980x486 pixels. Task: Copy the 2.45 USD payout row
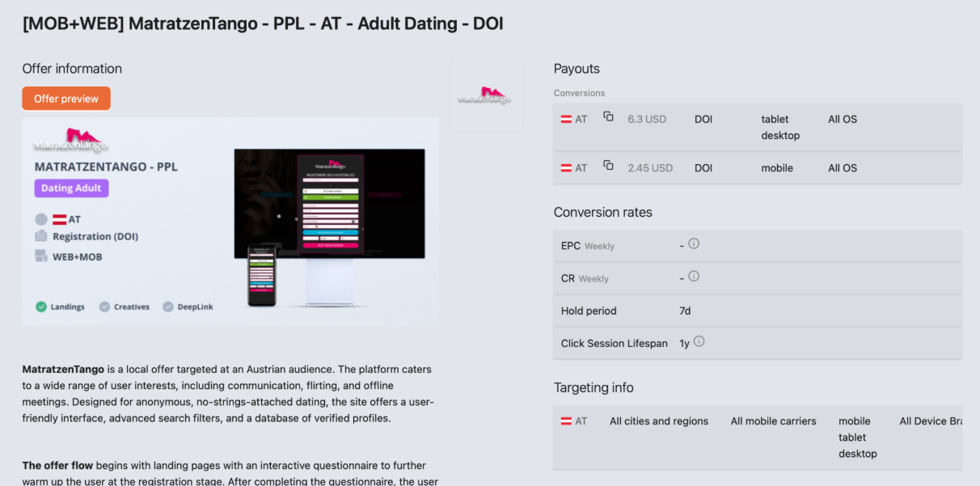608,166
